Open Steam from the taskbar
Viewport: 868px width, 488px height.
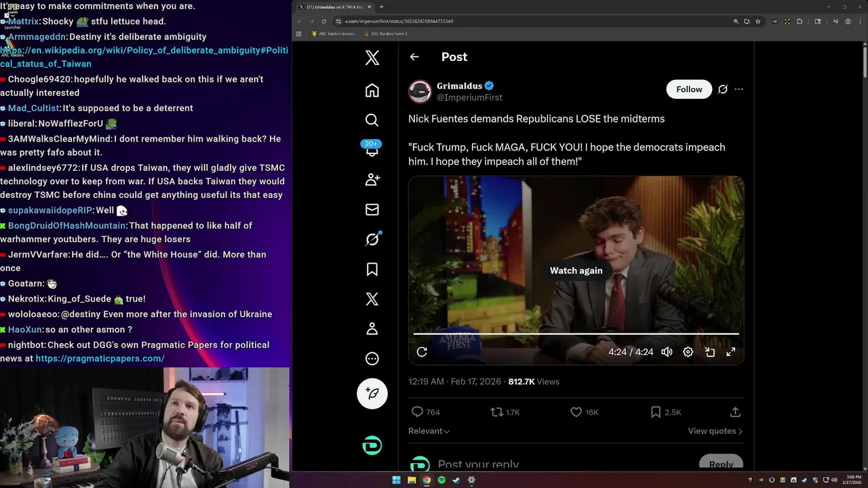[x=456, y=480]
